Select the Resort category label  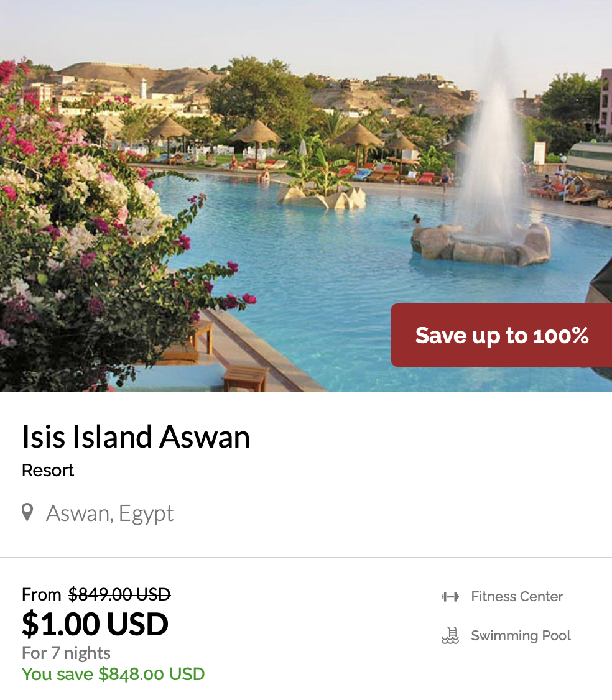(47, 471)
